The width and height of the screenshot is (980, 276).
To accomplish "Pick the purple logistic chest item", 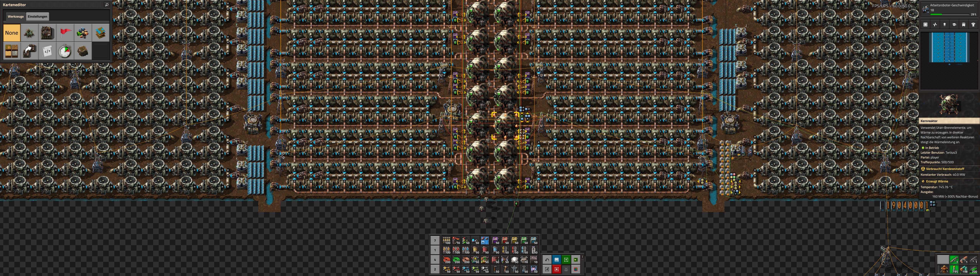I will 495,241.
